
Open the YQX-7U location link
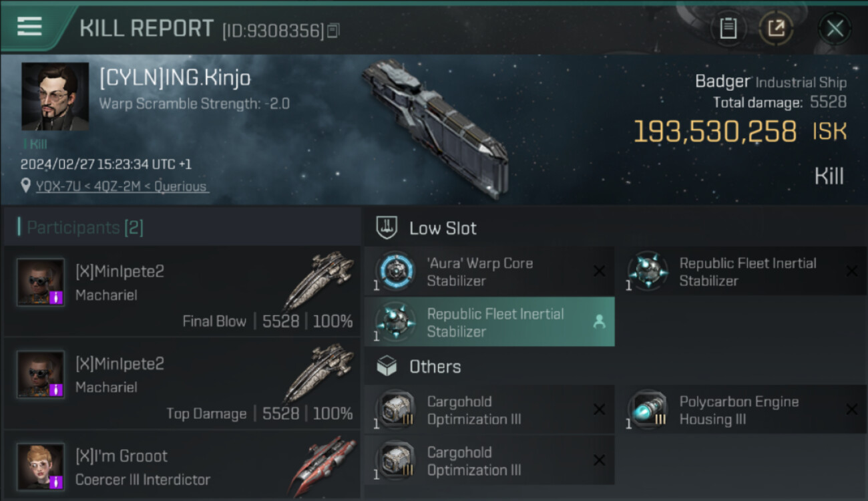122,186
